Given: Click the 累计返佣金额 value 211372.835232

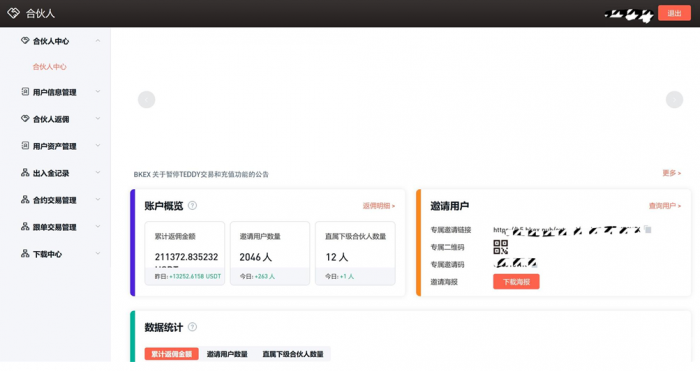Looking at the screenshot, I should (x=186, y=257).
